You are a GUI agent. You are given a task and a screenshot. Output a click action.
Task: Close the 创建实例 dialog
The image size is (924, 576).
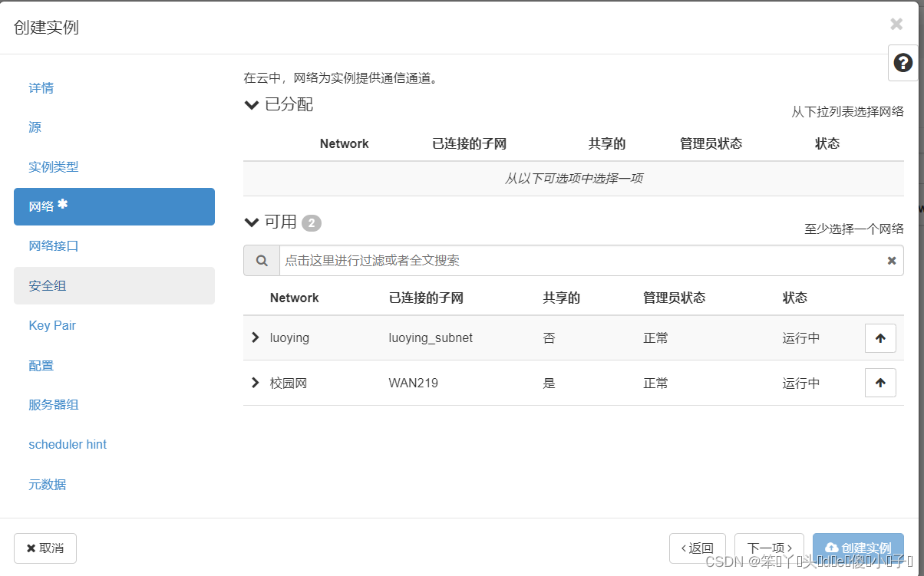pos(896,24)
